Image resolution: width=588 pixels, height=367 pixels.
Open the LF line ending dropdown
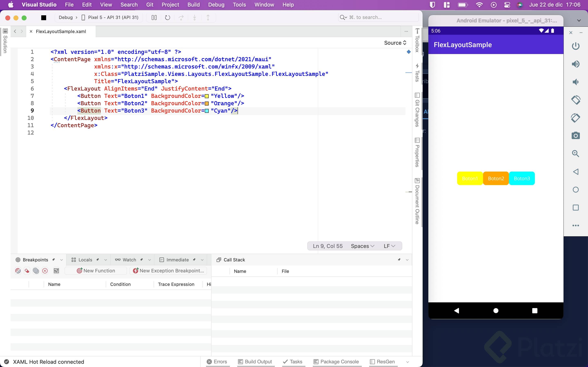pyautogui.click(x=389, y=246)
